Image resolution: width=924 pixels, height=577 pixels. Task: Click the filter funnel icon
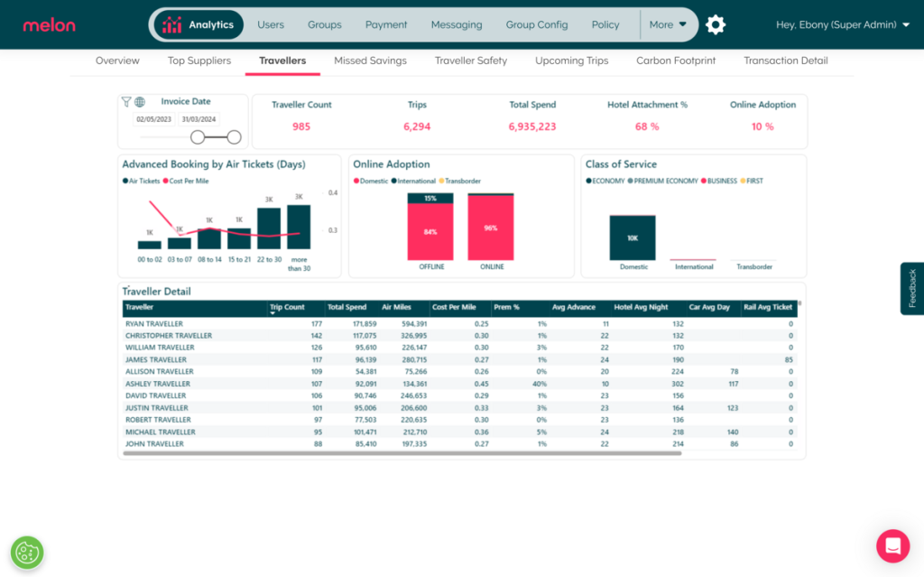pyautogui.click(x=126, y=101)
